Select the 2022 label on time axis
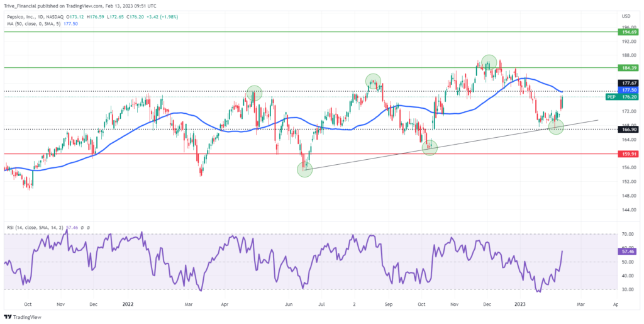Image resolution: width=644 pixels, height=324 pixels. [x=128, y=305]
